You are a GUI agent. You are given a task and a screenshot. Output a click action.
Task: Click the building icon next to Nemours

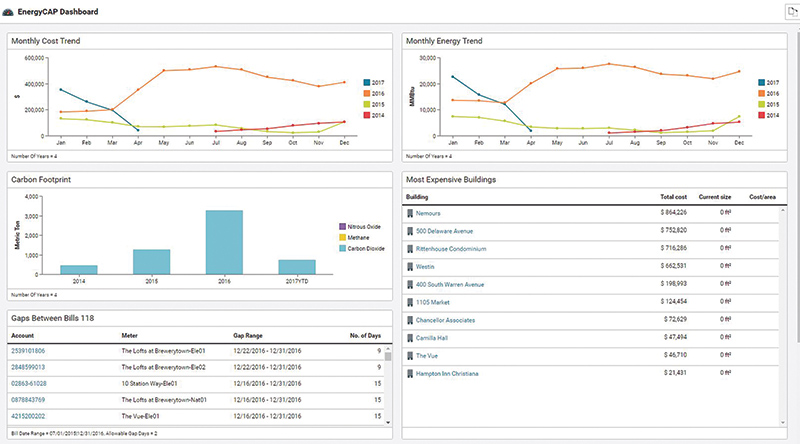(410, 213)
